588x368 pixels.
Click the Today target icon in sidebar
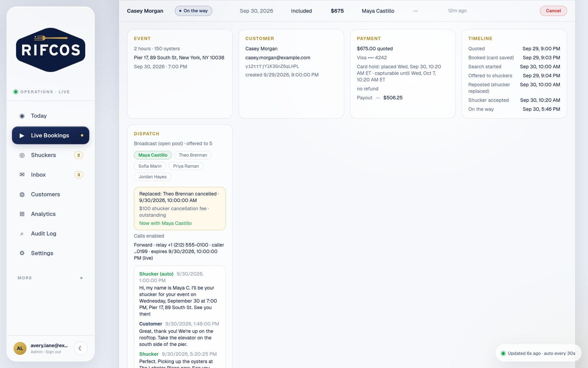[22, 116]
